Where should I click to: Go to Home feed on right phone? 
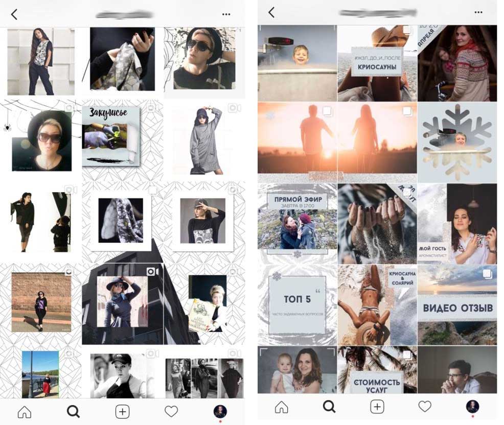pos(281,407)
